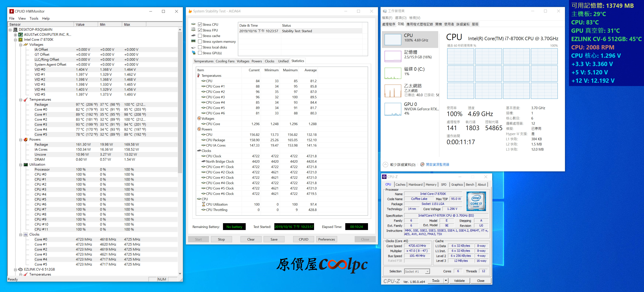Click the HWMonitor app icon in title bar
The width and height of the screenshot is (644, 292).
(x=11, y=11)
